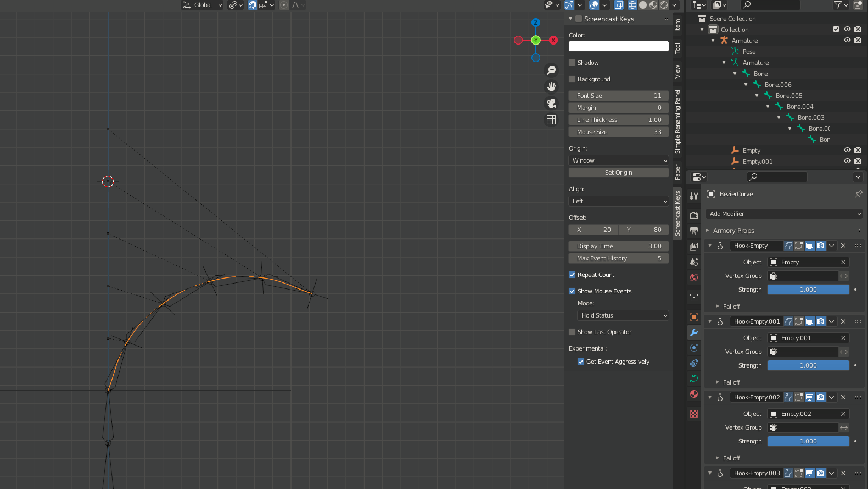The height and width of the screenshot is (489, 868).
Task: Open the Add Modifier dropdown
Action: [785, 214]
